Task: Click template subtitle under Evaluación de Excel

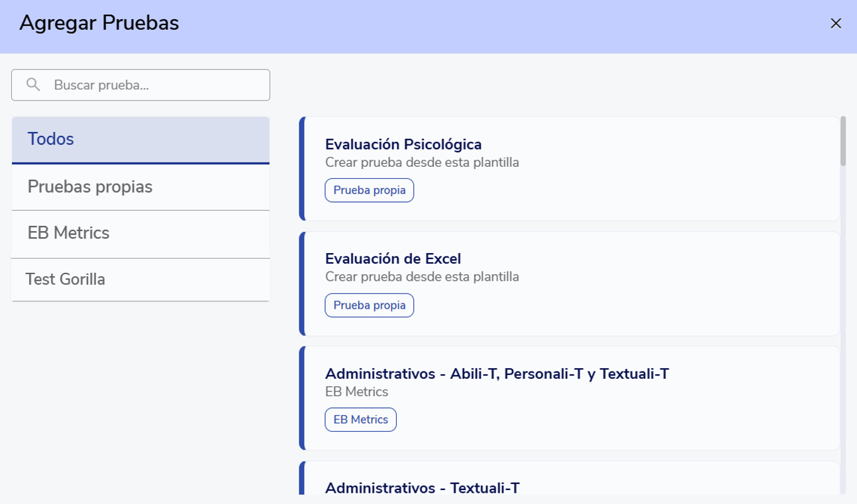Action: (422, 277)
